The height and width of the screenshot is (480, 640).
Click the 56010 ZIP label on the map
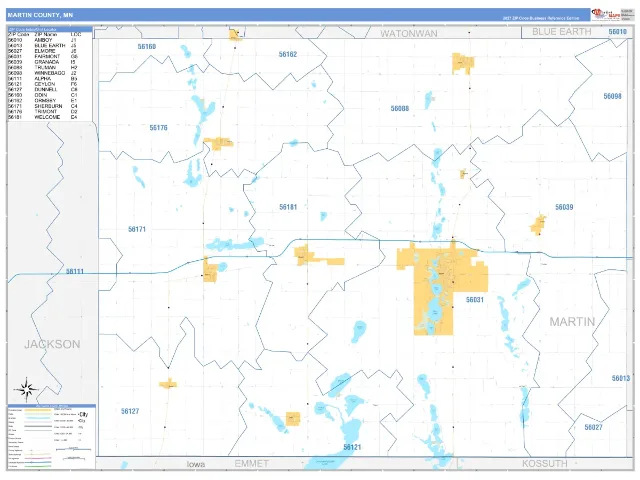point(617,32)
